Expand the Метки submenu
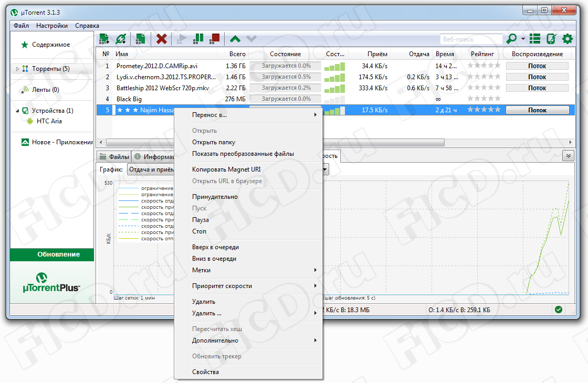This screenshot has height=383, width=588. [248, 270]
